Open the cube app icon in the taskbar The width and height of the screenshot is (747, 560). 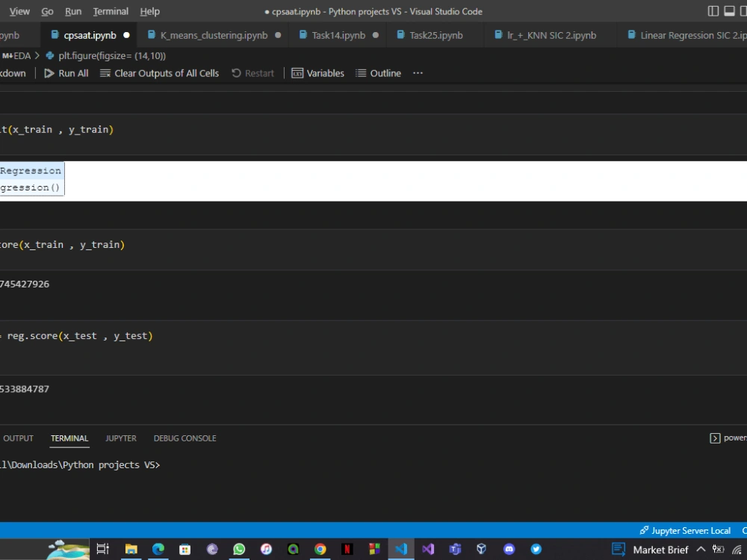(482, 549)
